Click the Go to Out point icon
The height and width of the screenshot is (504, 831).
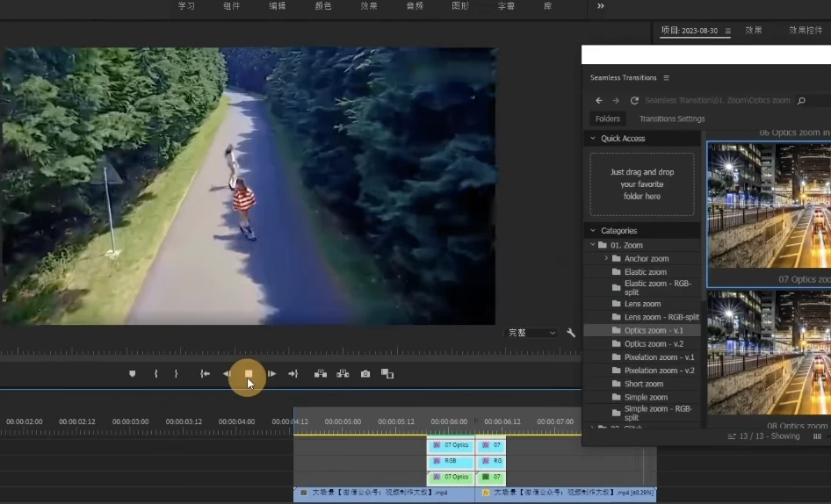point(293,374)
